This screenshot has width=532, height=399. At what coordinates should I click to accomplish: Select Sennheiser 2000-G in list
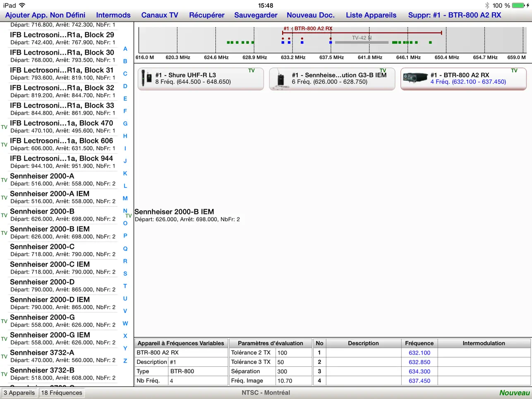[63, 321]
